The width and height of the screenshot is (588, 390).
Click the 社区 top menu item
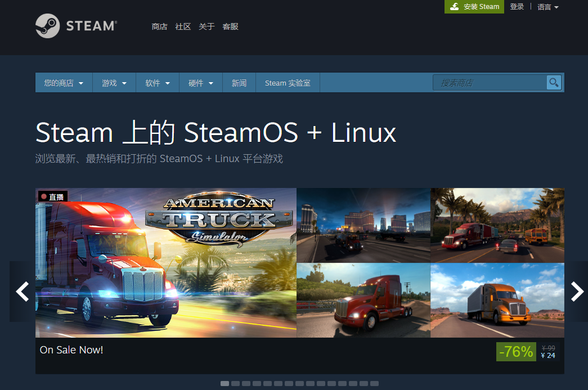tap(183, 26)
